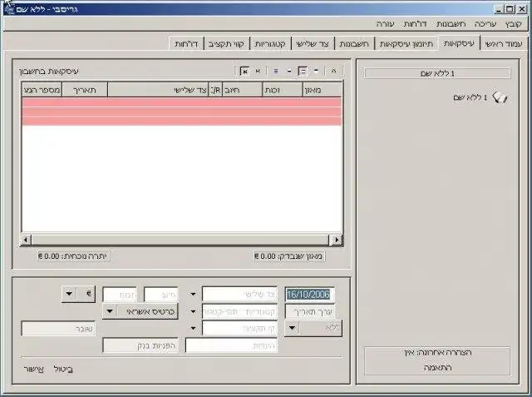The width and height of the screenshot is (532, 397).
Task: Click the ערך תאריך value date field
Action: 309,312
